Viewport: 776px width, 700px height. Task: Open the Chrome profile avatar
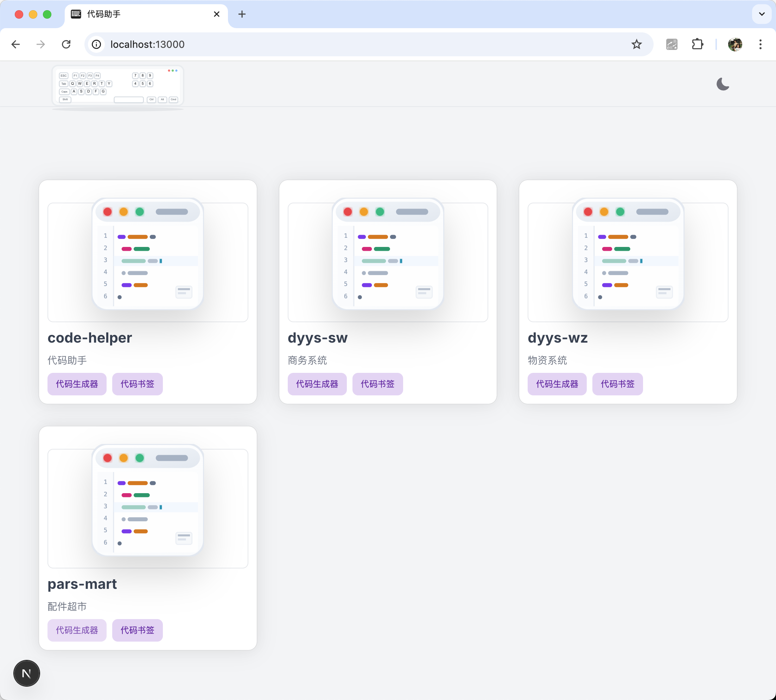click(735, 44)
